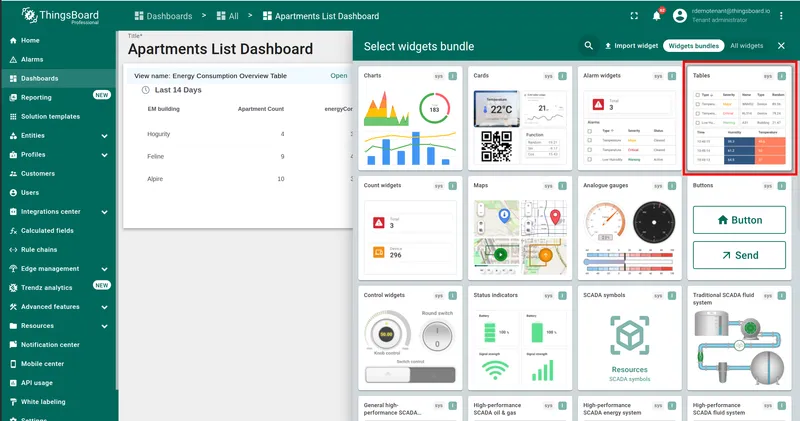Screen dimensions: 800x421
Task: Sort by the EM building column header
Action: (163, 109)
